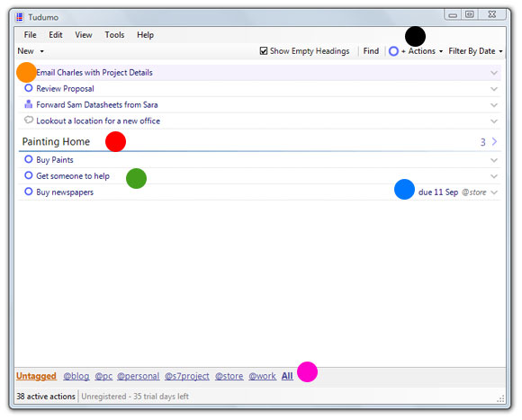Mark Buy Paints action as done
522x420 pixels.
pyautogui.click(x=29, y=159)
